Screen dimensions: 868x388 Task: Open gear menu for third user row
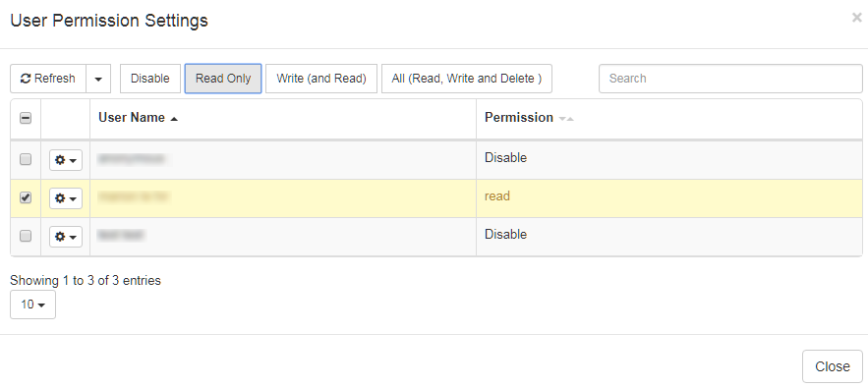tap(66, 237)
